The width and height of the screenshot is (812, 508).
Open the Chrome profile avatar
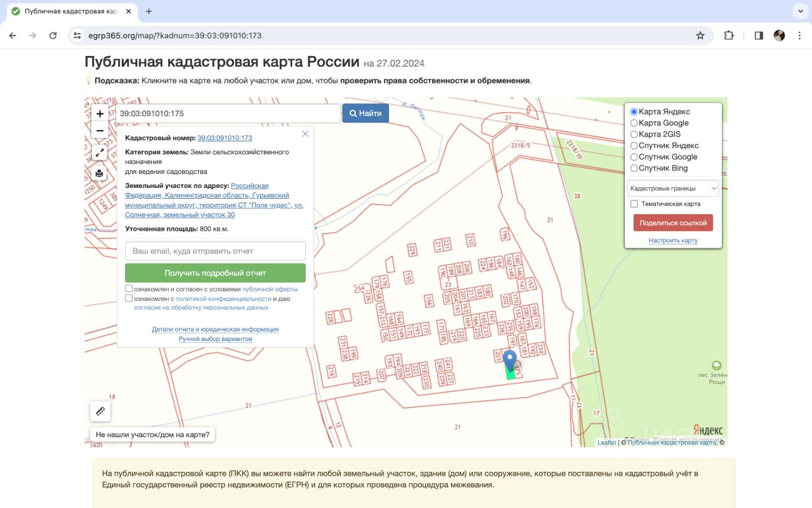[779, 36]
